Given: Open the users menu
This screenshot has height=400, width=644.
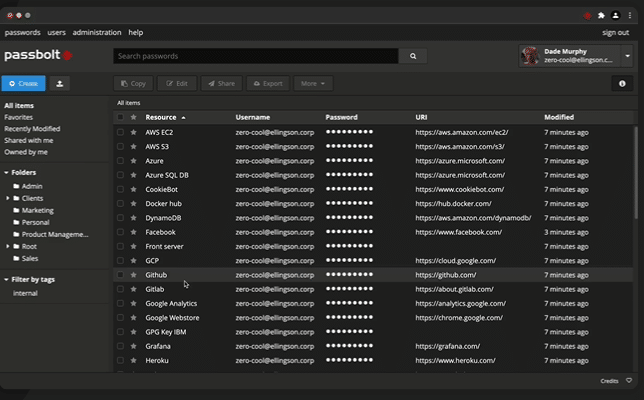Looking at the screenshot, I should pos(56,32).
